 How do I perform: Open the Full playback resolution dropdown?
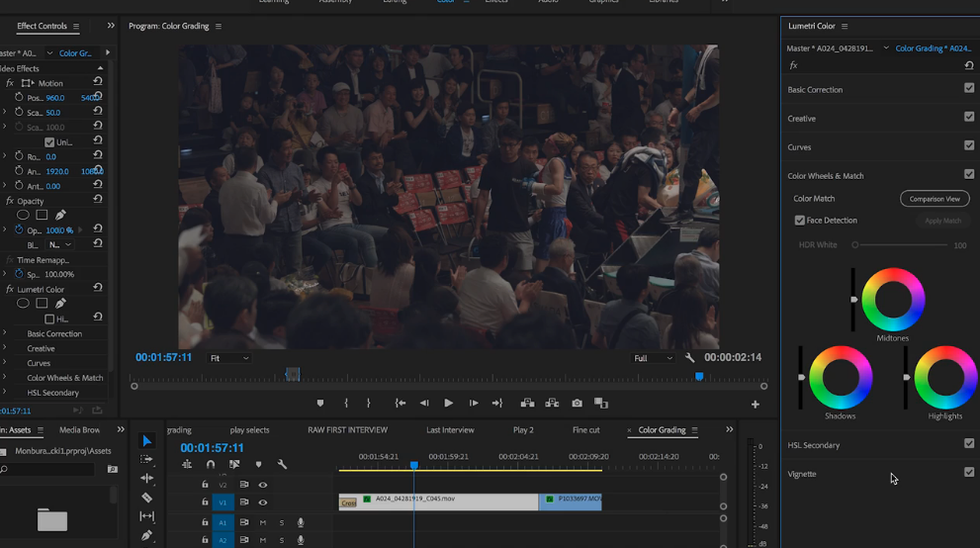pos(653,358)
